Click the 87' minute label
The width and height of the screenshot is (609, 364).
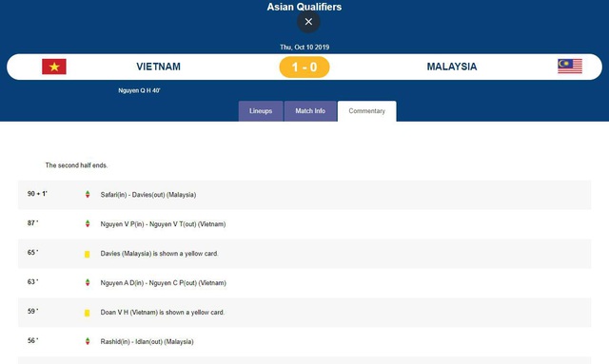click(33, 223)
